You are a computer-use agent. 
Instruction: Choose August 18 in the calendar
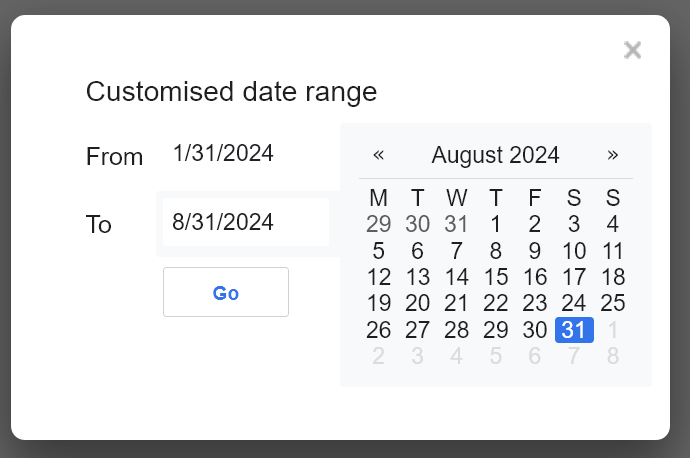pos(613,277)
